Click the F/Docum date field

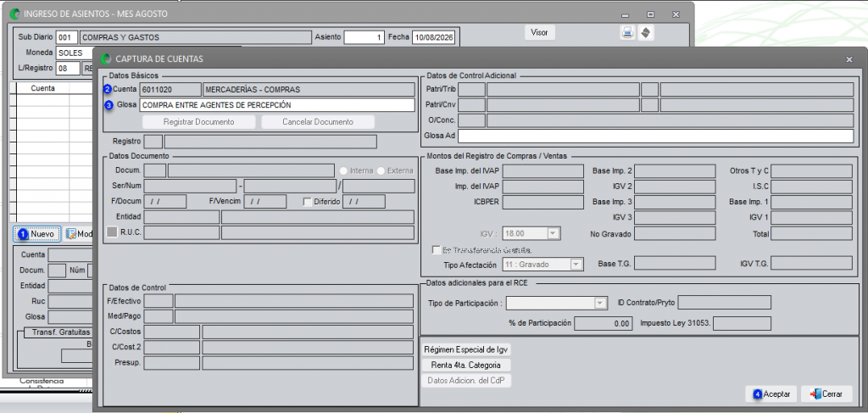coord(165,202)
